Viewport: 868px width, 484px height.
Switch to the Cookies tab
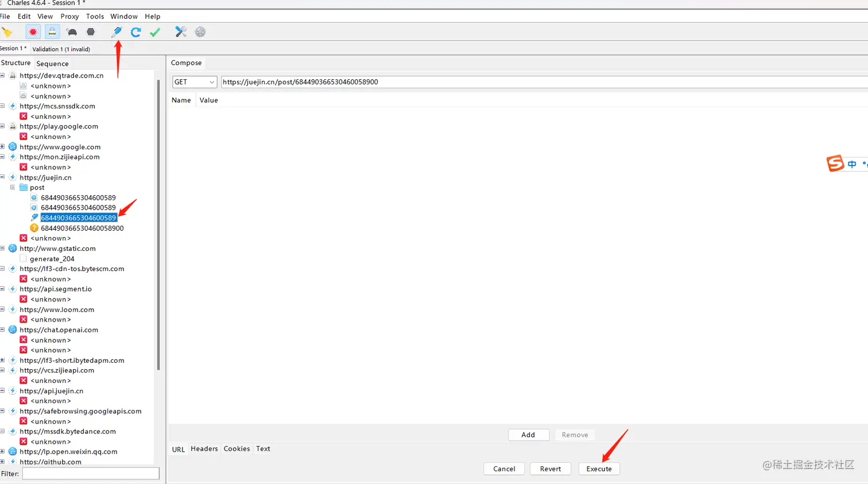(237, 449)
